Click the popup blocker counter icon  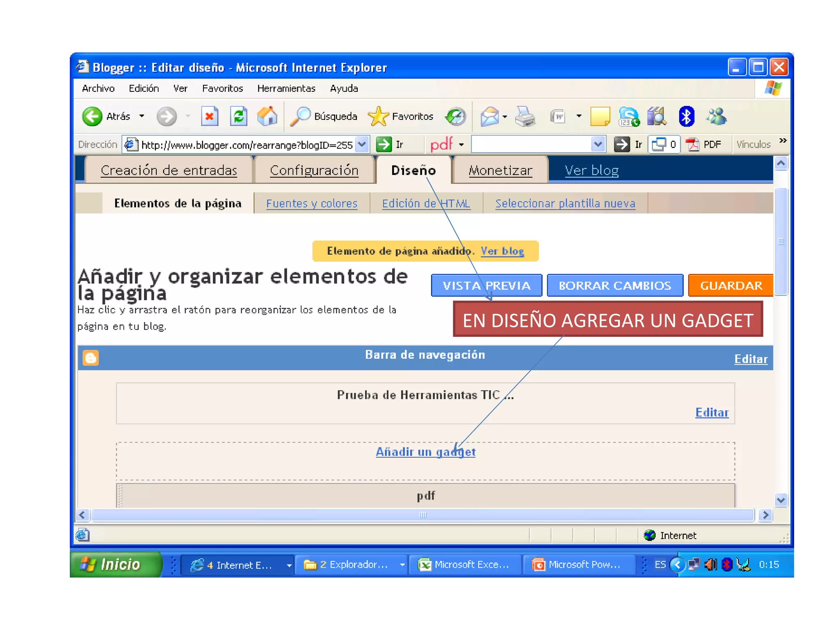click(664, 144)
